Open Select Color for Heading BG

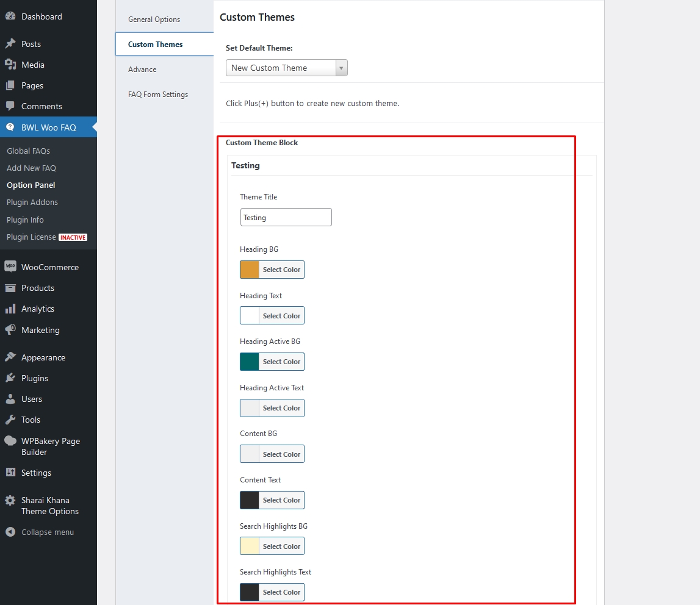pyautogui.click(x=281, y=269)
